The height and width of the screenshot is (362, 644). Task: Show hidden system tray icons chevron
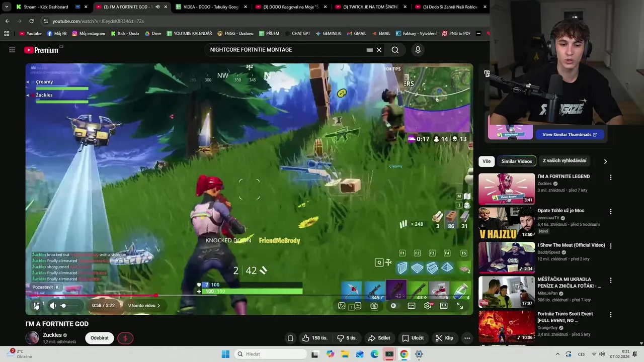[x=557, y=354]
